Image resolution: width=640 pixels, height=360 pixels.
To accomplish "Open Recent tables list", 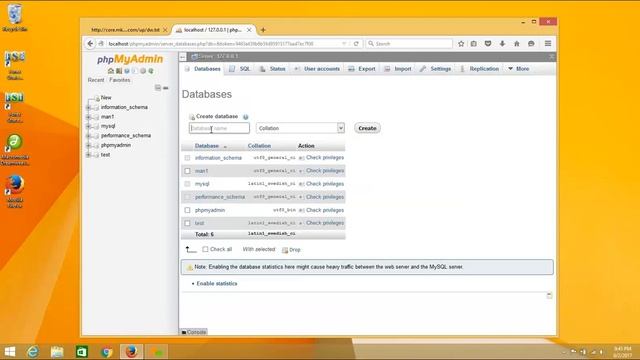I will coord(96,80).
